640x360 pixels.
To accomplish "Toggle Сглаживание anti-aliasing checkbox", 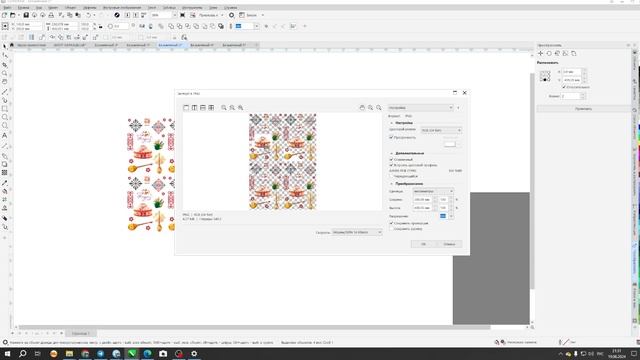I will 391,160.
